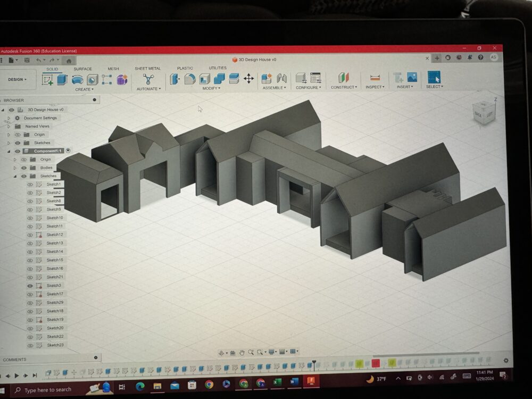The image size is (532, 399).
Task: Click the Offset Plane icon above Construct
Action: pyautogui.click(x=344, y=78)
